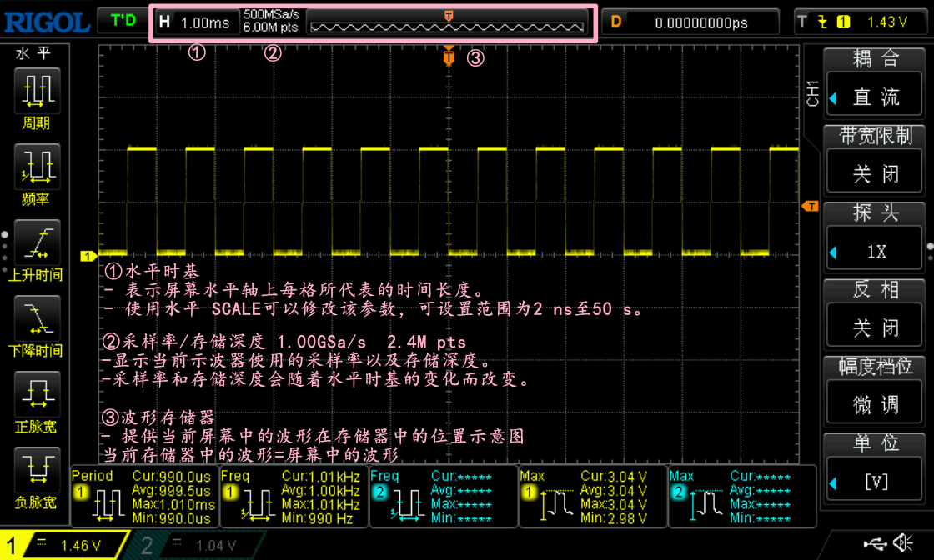Click the channel 1 Max measurement icon

[x=556, y=505]
